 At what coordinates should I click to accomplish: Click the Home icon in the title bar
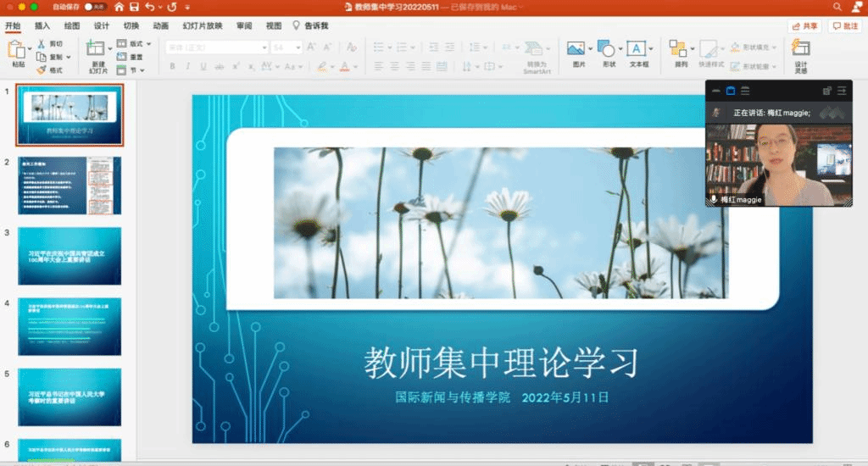click(x=119, y=7)
